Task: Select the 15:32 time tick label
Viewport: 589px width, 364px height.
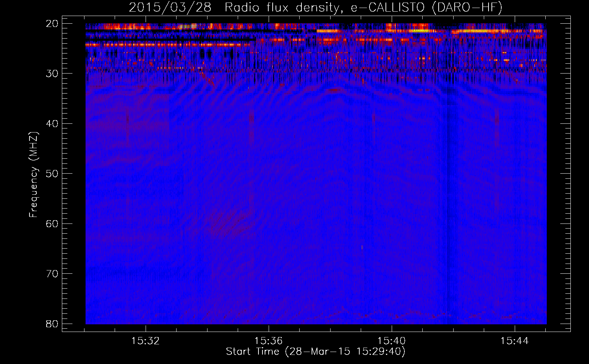Action: (146, 341)
